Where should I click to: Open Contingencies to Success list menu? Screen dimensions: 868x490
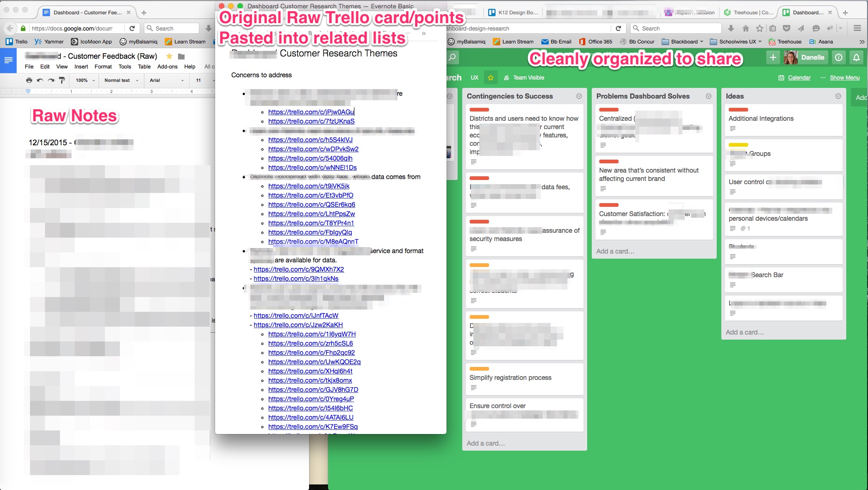(579, 96)
